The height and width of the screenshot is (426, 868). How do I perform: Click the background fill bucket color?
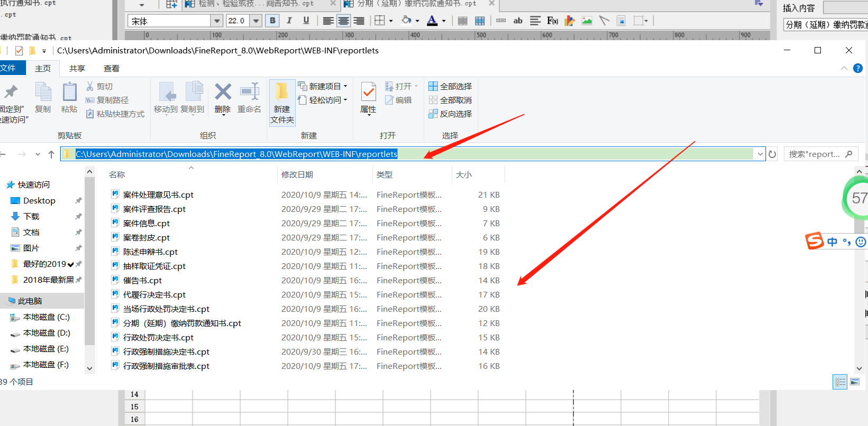406,21
